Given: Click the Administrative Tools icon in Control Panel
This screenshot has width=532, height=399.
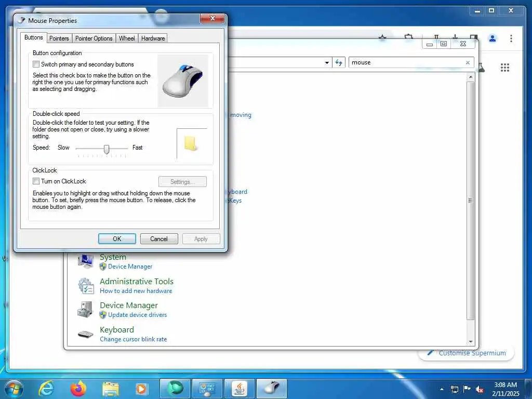Looking at the screenshot, I should [86, 286].
